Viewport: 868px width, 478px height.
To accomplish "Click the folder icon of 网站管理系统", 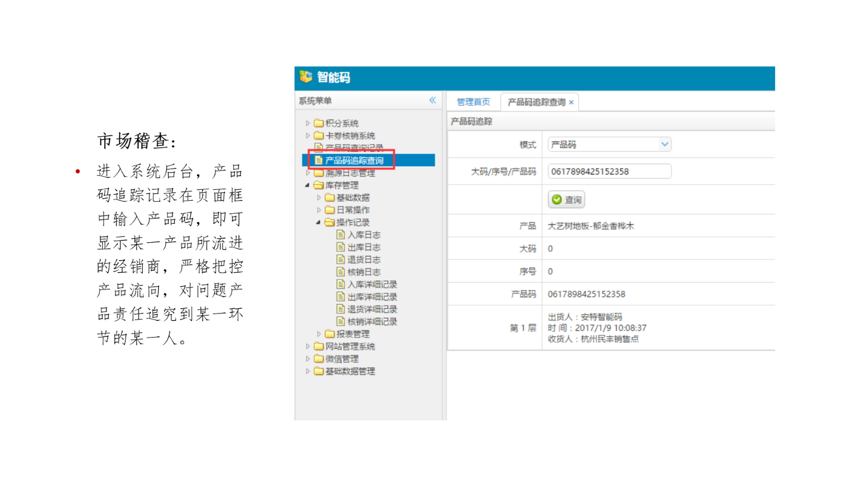I will (319, 346).
